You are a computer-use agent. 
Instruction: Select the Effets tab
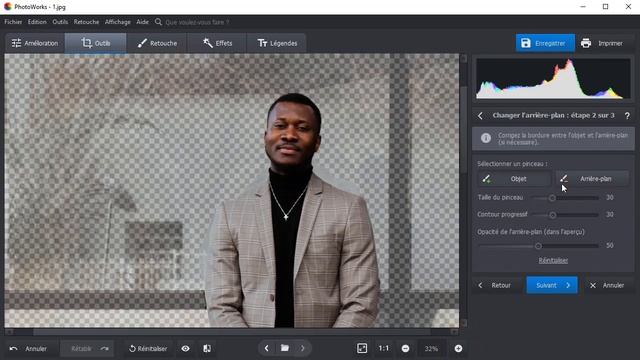[x=217, y=43]
